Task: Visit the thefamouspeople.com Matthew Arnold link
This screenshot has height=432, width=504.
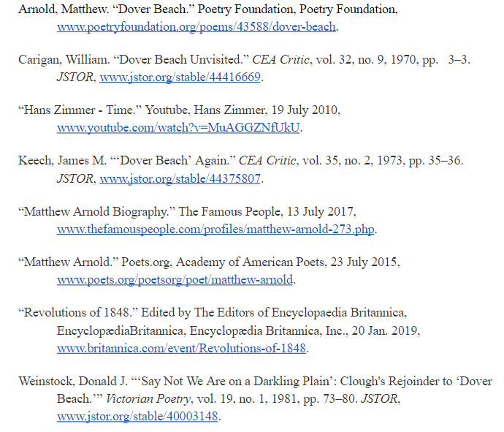Action: [215, 229]
